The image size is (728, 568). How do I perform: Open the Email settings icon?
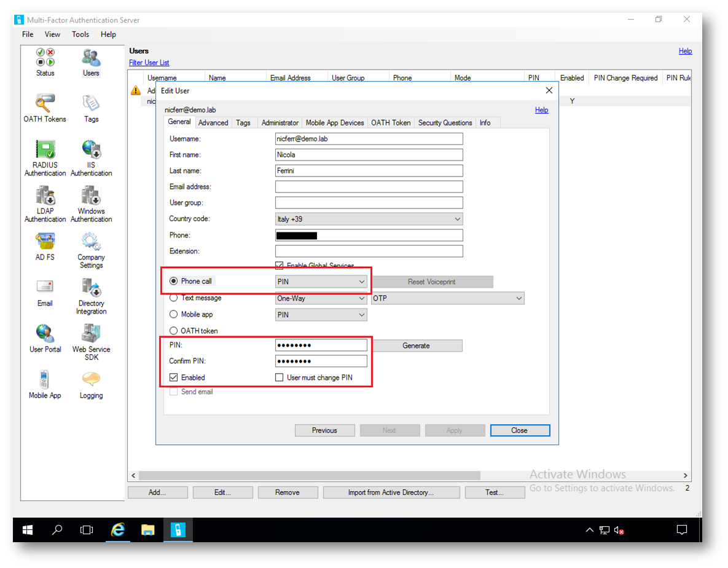(45, 292)
